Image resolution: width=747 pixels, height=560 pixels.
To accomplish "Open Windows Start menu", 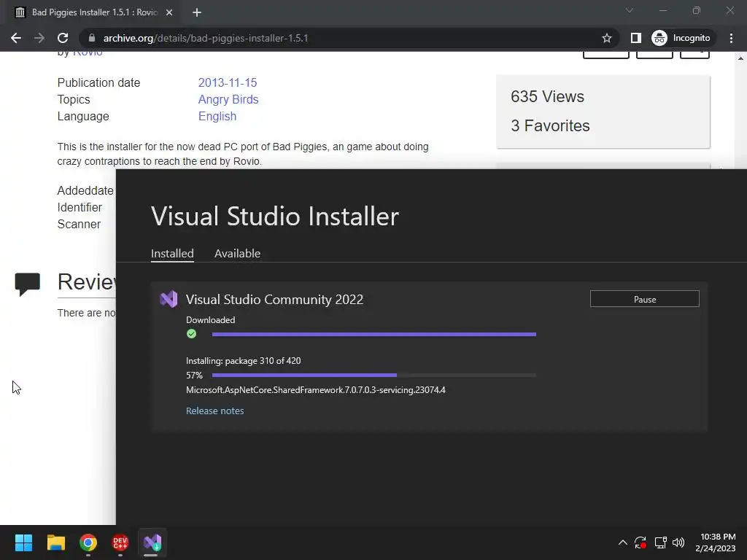I will 23,542.
